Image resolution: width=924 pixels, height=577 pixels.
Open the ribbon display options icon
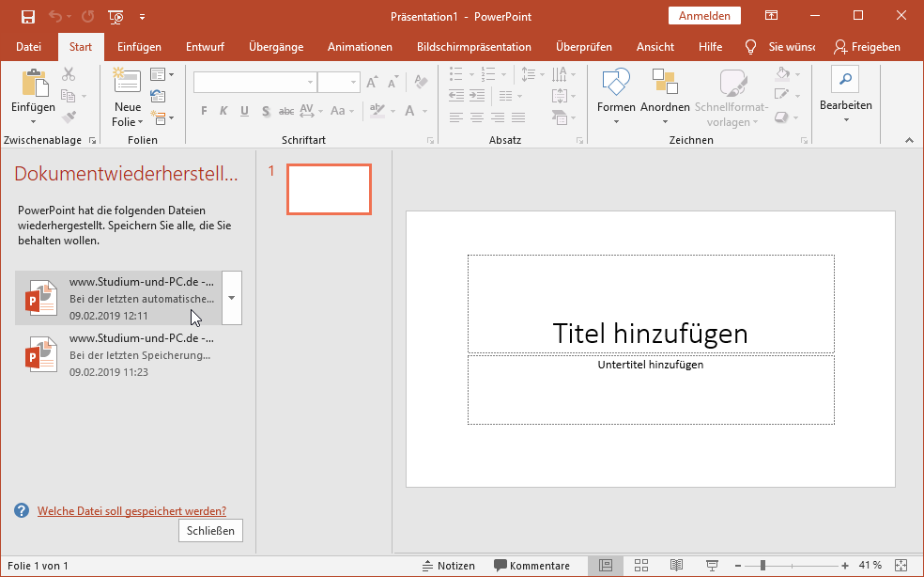(x=771, y=16)
